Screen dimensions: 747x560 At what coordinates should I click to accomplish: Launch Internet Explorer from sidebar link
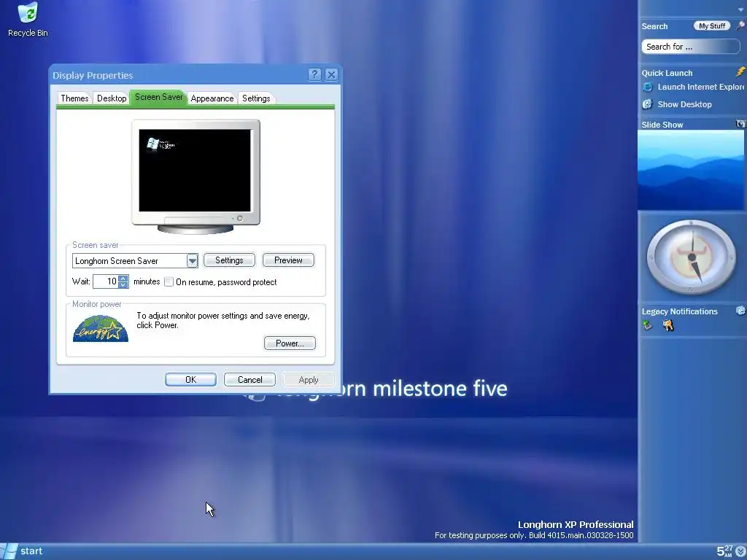pyautogui.click(x=701, y=87)
